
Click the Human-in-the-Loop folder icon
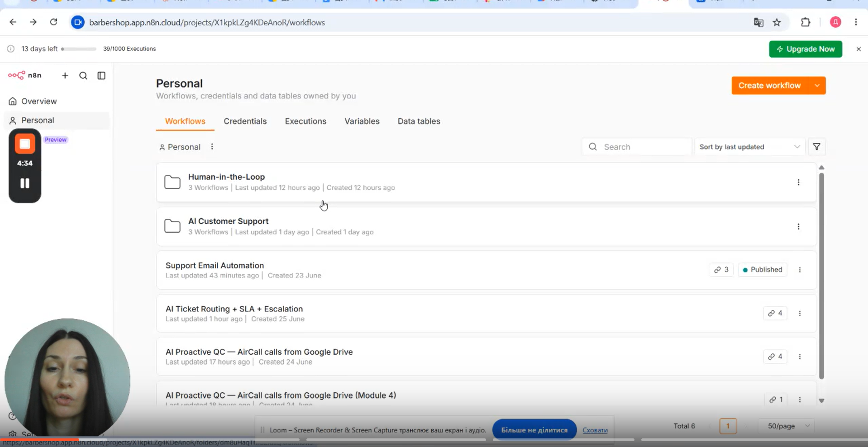(x=172, y=182)
